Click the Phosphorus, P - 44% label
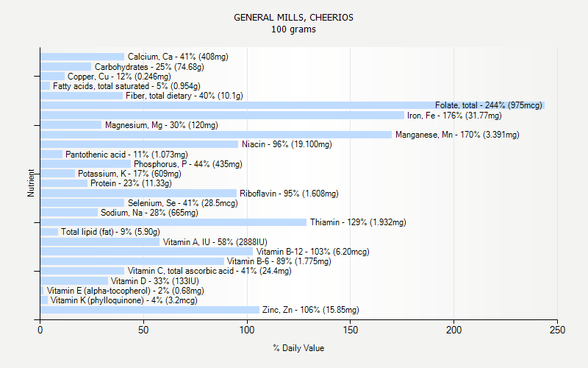 pyautogui.click(x=188, y=164)
